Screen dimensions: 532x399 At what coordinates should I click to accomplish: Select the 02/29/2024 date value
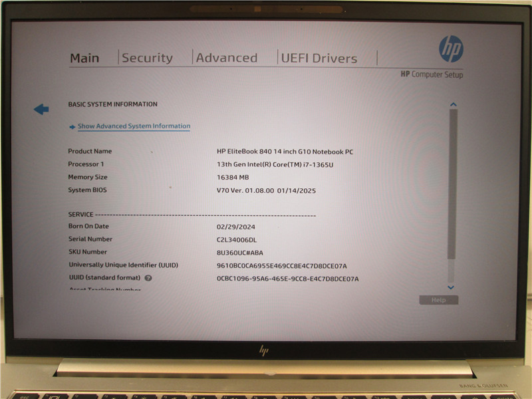pyautogui.click(x=236, y=227)
